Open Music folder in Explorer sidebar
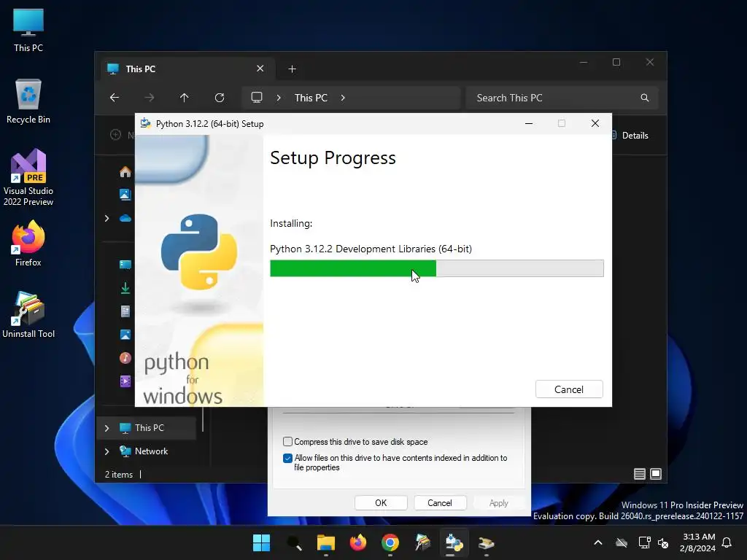Viewport: 747px width, 560px height. click(125, 358)
